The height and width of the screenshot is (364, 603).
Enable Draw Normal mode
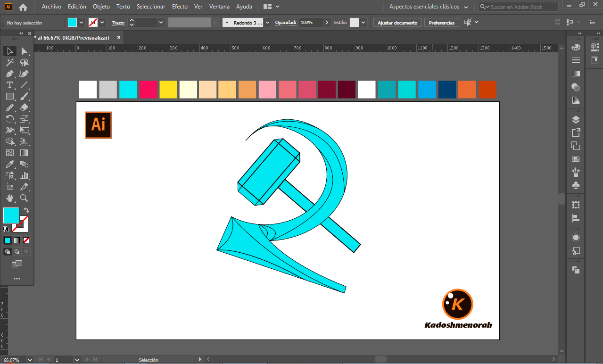[8, 252]
